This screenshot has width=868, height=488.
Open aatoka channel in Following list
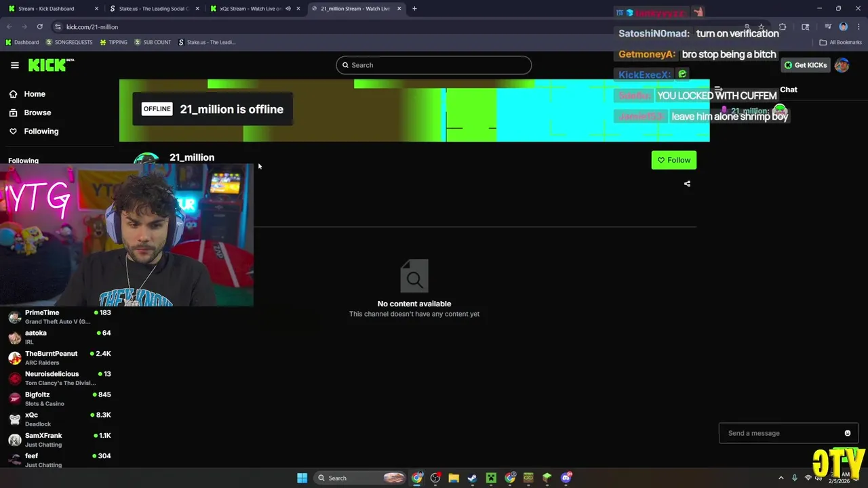tap(59, 337)
